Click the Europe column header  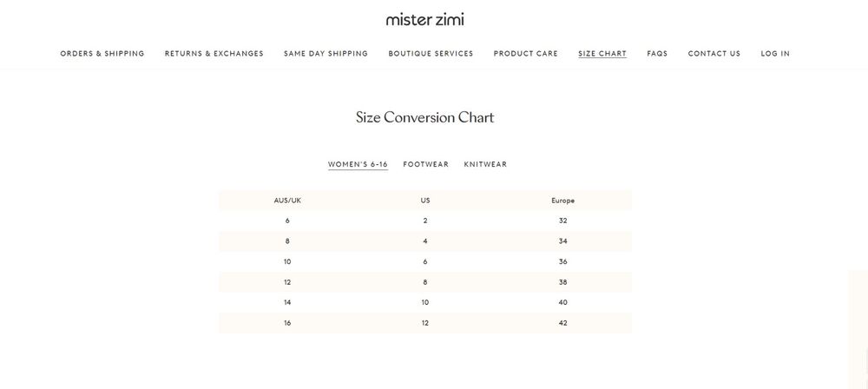tap(563, 201)
